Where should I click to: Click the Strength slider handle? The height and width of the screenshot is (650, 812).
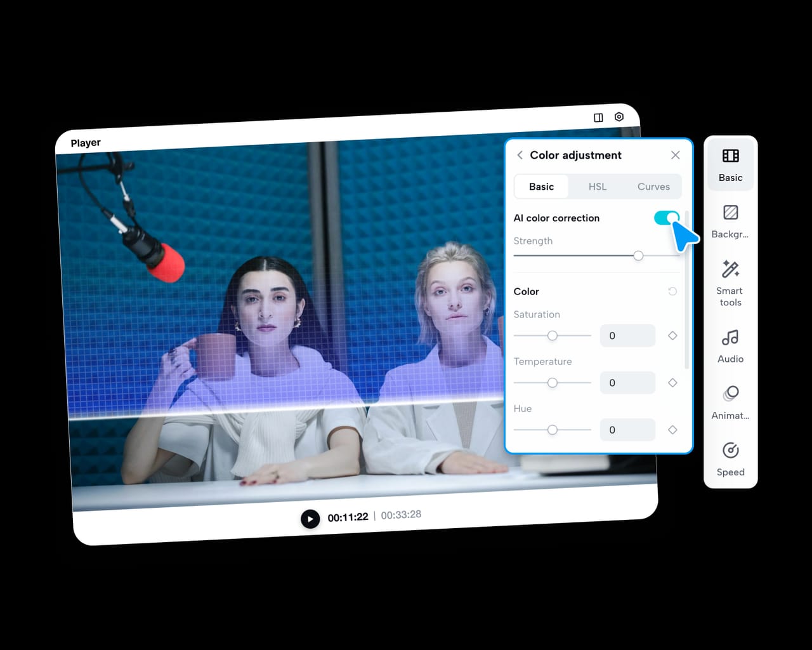click(638, 256)
